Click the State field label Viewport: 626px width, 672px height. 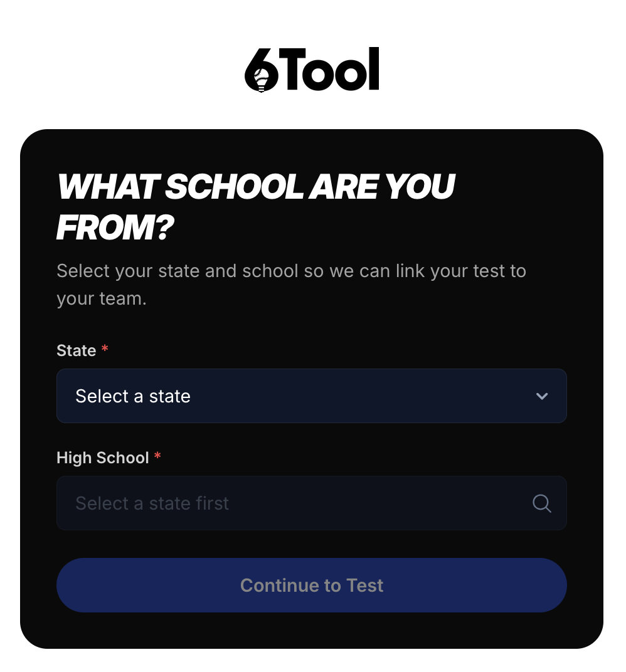(76, 350)
